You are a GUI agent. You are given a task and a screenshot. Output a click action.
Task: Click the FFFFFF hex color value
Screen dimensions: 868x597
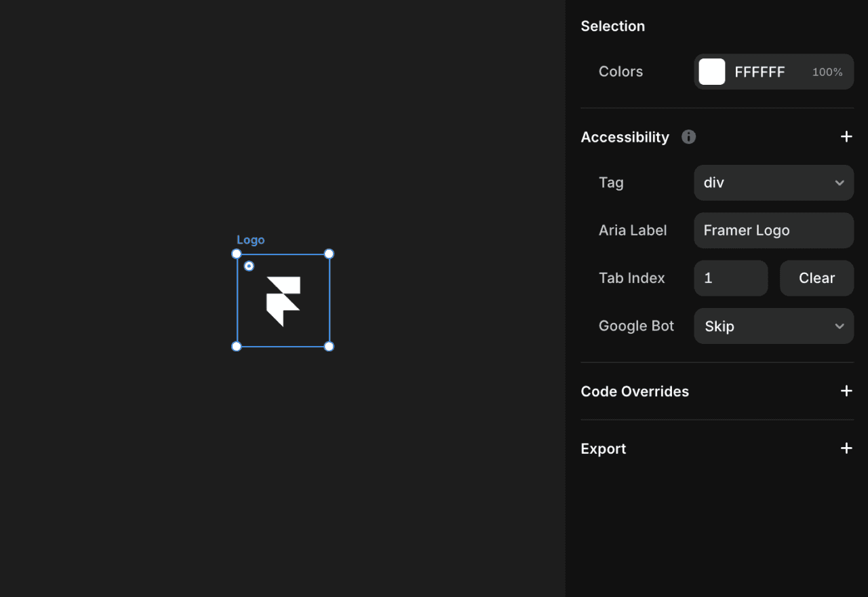pos(759,72)
